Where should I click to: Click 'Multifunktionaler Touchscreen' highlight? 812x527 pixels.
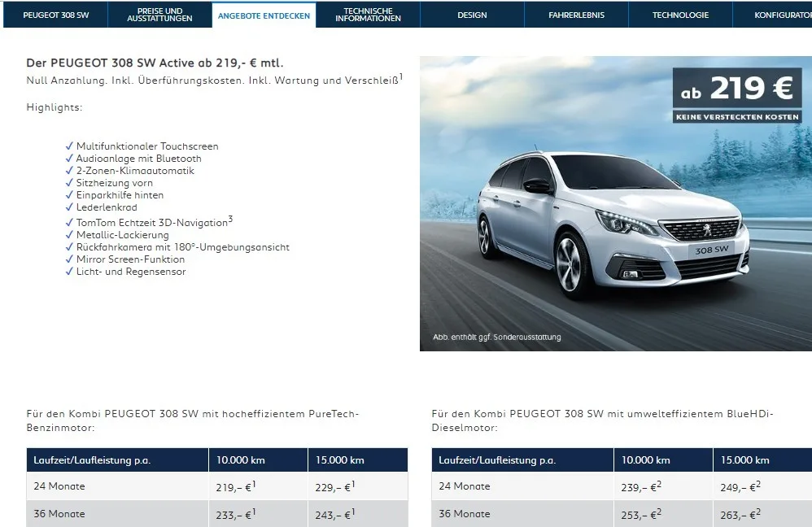pyautogui.click(x=147, y=146)
